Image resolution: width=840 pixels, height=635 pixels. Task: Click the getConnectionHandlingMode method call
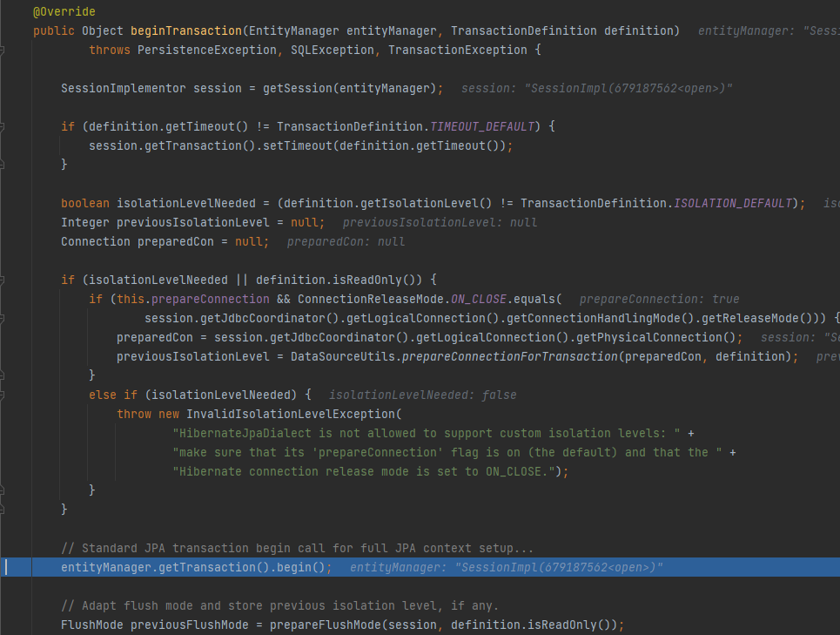(x=594, y=319)
